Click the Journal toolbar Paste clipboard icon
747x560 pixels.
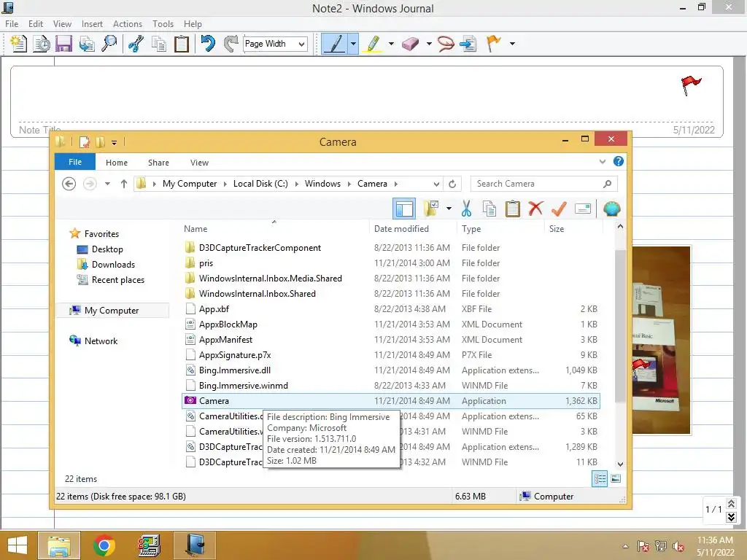(182, 44)
